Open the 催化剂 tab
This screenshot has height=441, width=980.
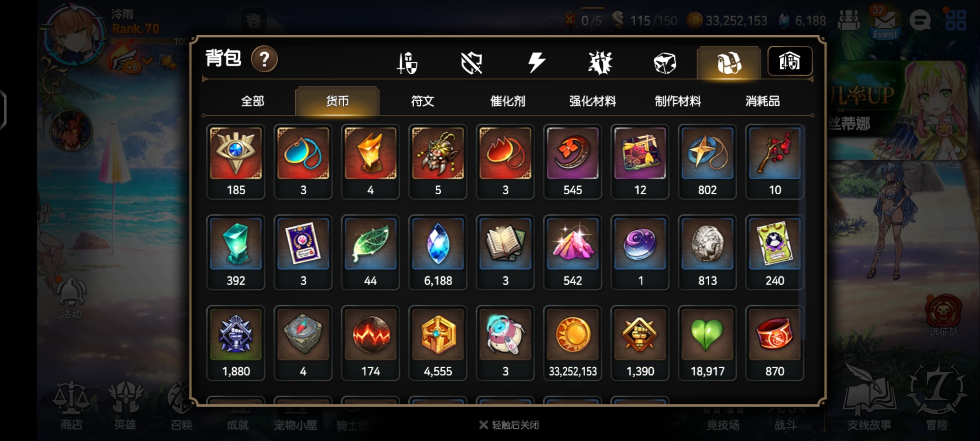[x=508, y=101]
